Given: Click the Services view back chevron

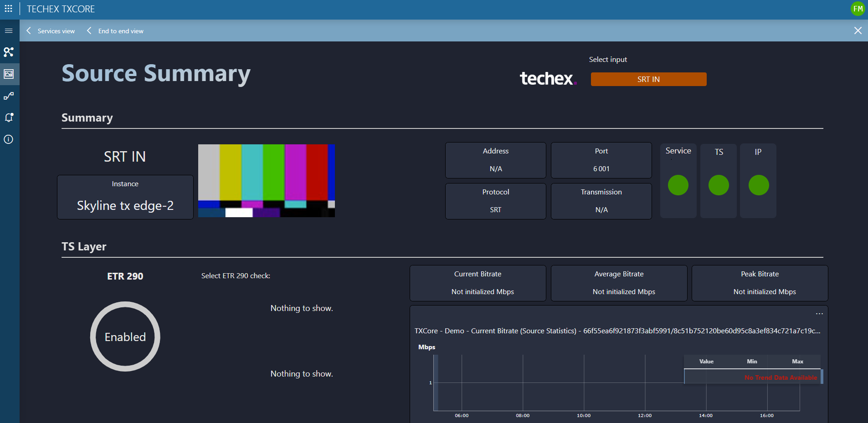Looking at the screenshot, I should 29,31.
